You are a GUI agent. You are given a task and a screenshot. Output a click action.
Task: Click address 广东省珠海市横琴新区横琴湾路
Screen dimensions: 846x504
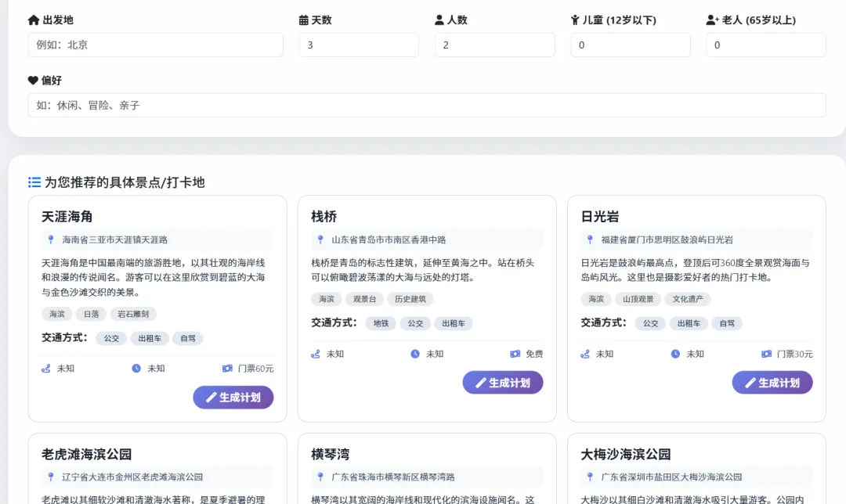point(392,477)
